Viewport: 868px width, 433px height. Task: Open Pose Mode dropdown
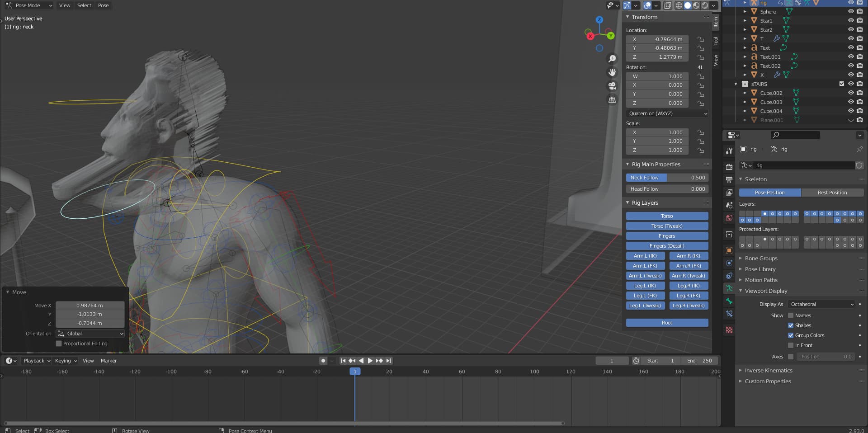pyautogui.click(x=28, y=5)
